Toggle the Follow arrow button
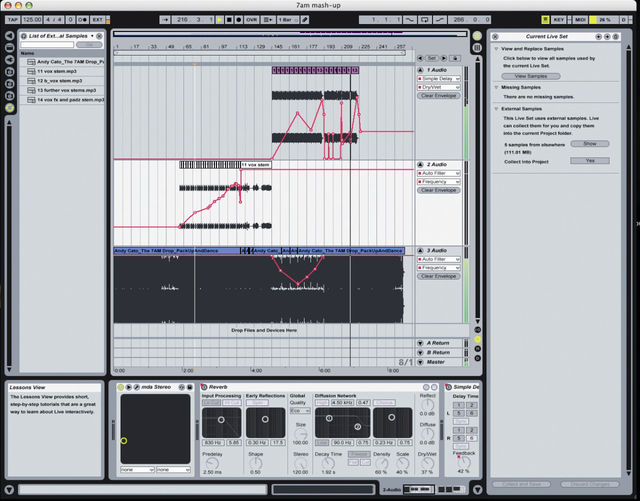 (165, 20)
